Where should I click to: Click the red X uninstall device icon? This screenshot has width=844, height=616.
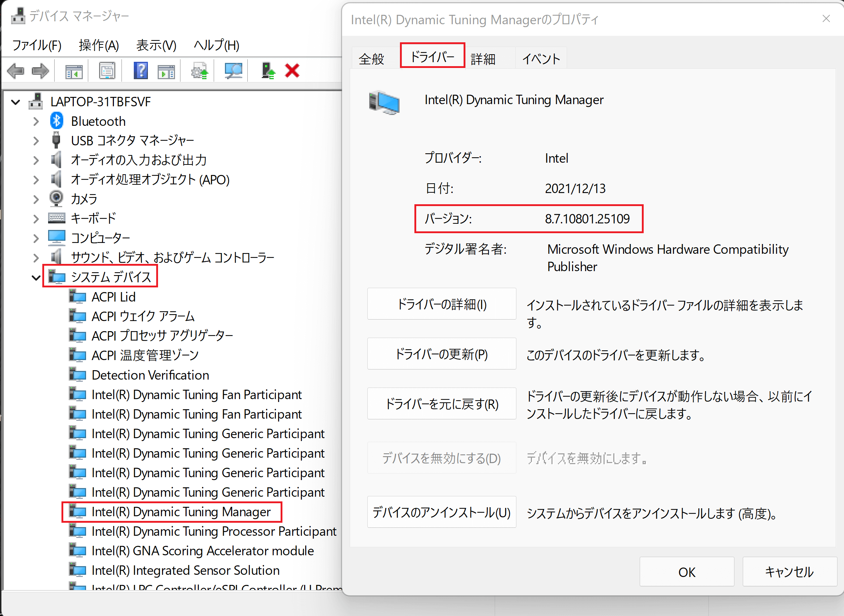292,70
